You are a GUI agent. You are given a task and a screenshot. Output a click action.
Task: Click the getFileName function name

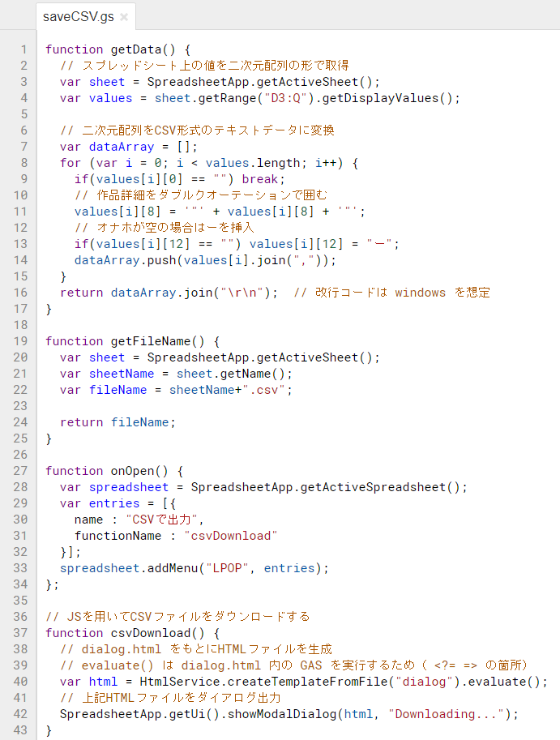pyautogui.click(x=151, y=341)
